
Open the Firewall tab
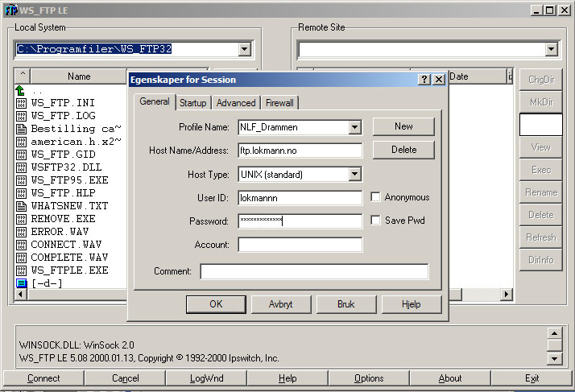tap(279, 103)
